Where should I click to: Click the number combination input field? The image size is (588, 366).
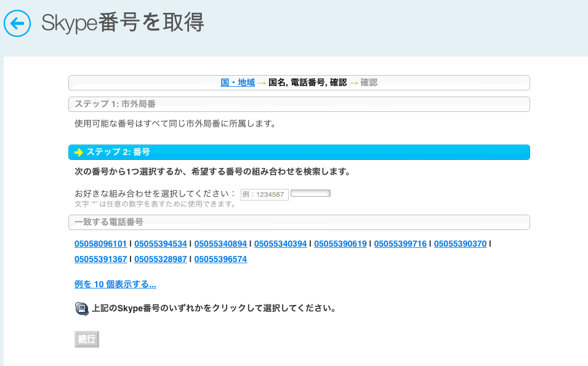coord(264,194)
